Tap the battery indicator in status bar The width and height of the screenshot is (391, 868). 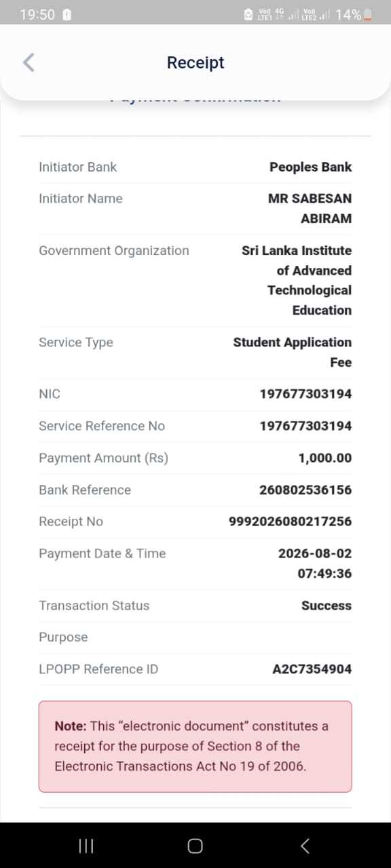[x=367, y=14]
